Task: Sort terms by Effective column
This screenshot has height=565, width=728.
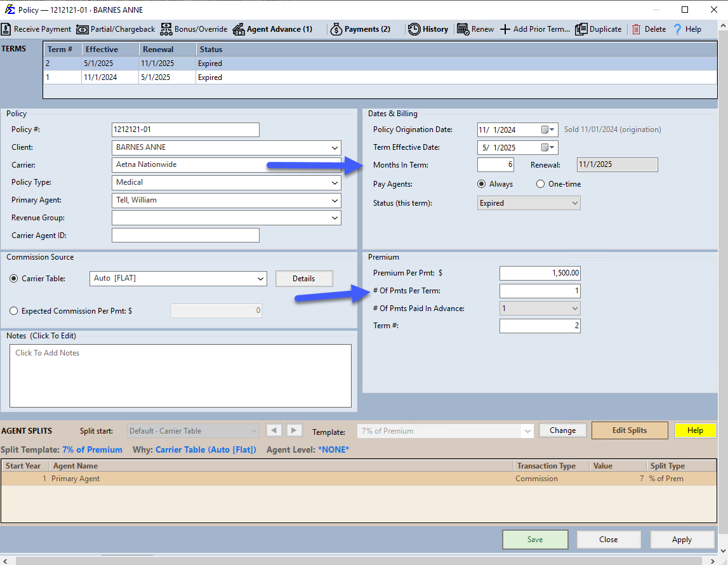Action: (110, 50)
